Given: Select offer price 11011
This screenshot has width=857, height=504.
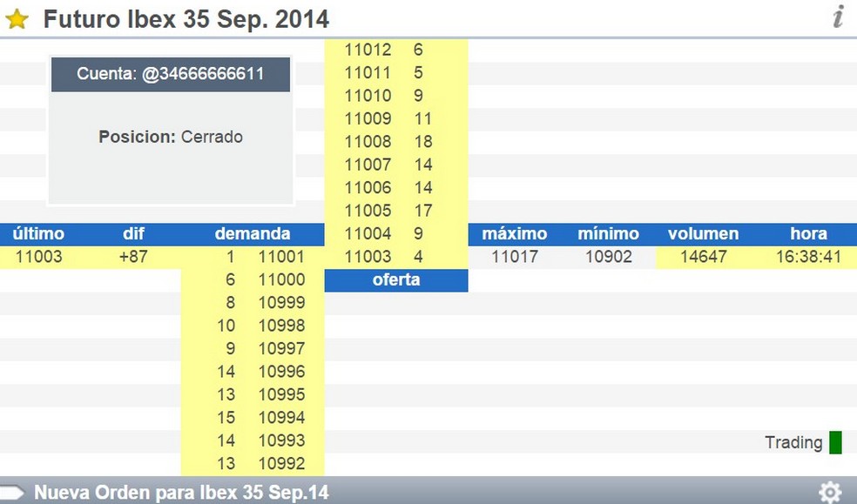Looking at the screenshot, I should click(368, 72).
